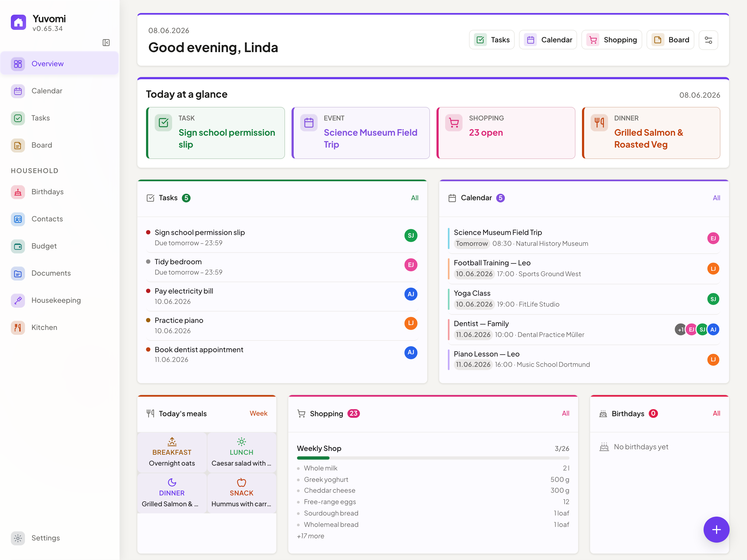
Task: Open the Shopping 23 open glance card
Action: coord(506,133)
